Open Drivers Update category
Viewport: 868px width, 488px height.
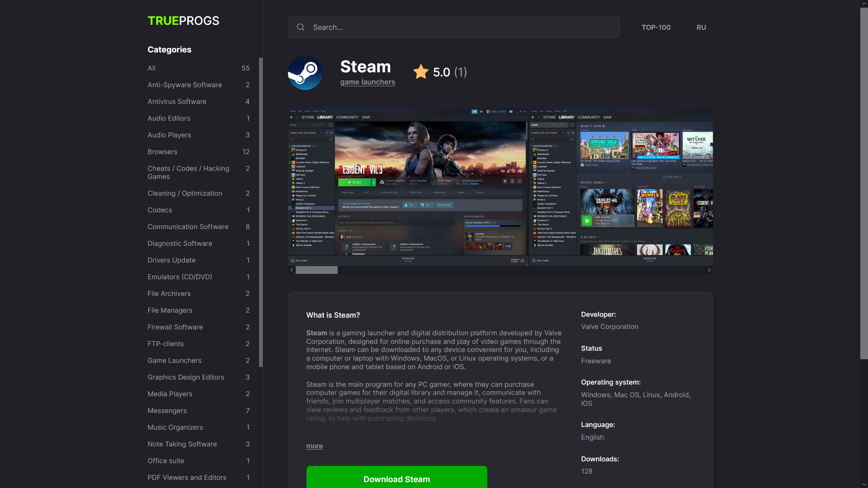click(x=198, y=260)
